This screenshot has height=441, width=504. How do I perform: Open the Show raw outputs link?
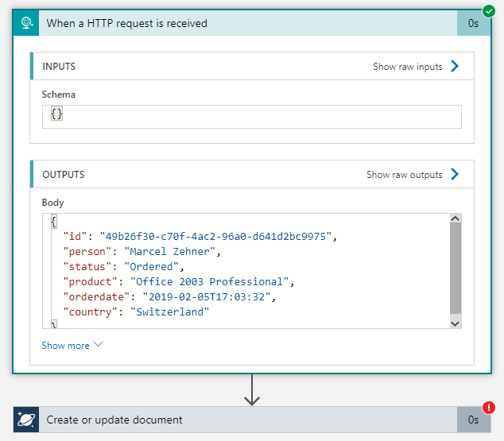coord(404,174)
